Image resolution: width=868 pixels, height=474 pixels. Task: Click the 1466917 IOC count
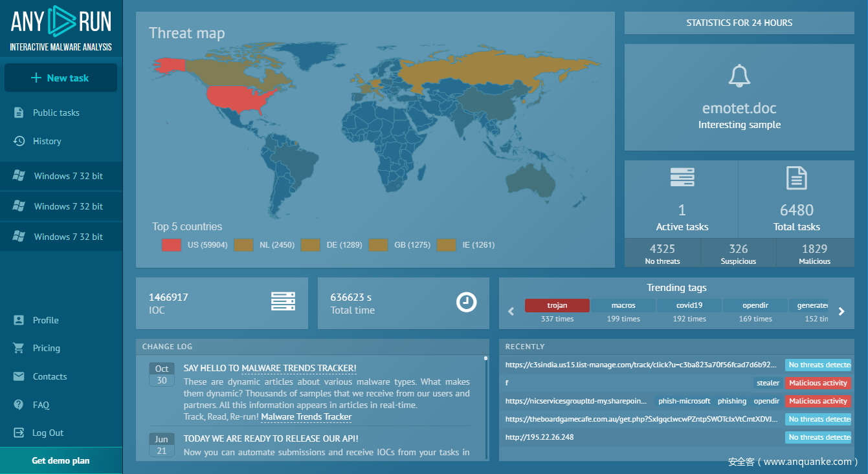click(168, 297)
